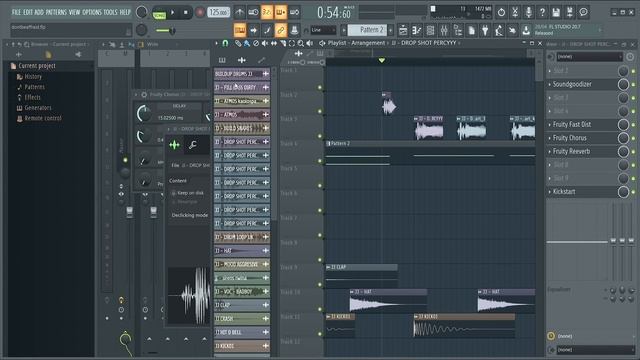Open the EDIT menu

[28, 12]
